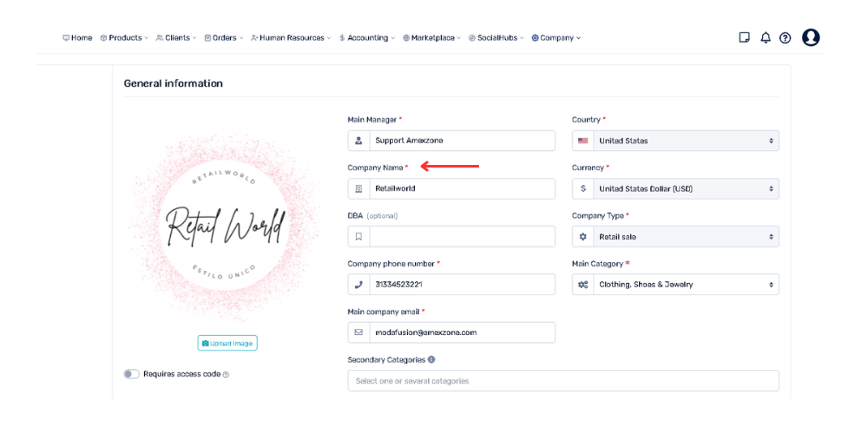Expand the Company Type dropdown showing Retail sale

click(x=675, y=236)
